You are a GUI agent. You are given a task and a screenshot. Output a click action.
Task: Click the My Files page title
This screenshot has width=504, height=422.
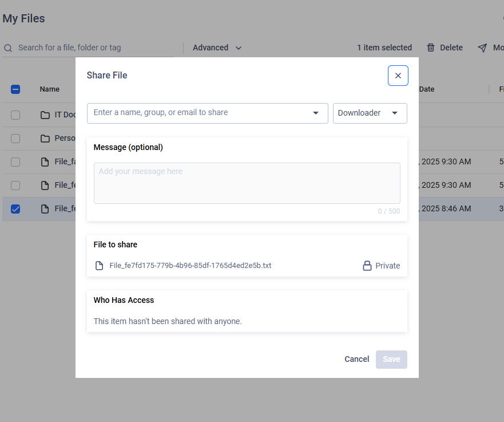coord(24,18)
